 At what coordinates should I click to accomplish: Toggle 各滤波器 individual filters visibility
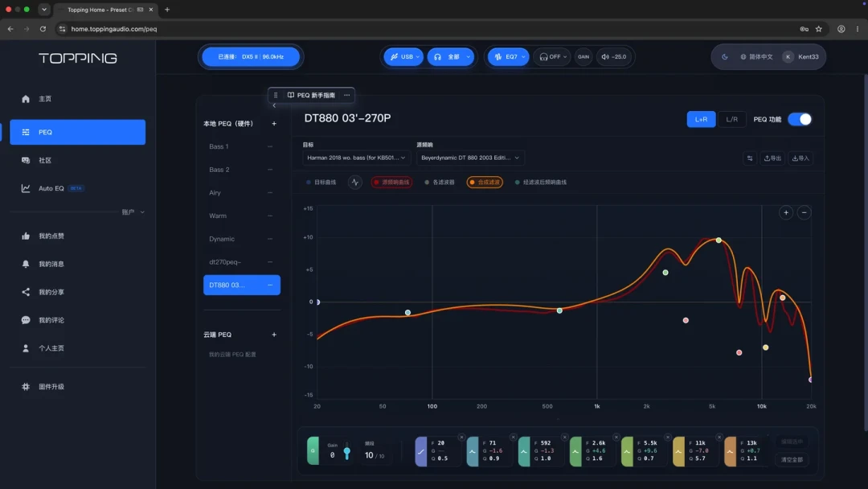(x=440, y=183)
